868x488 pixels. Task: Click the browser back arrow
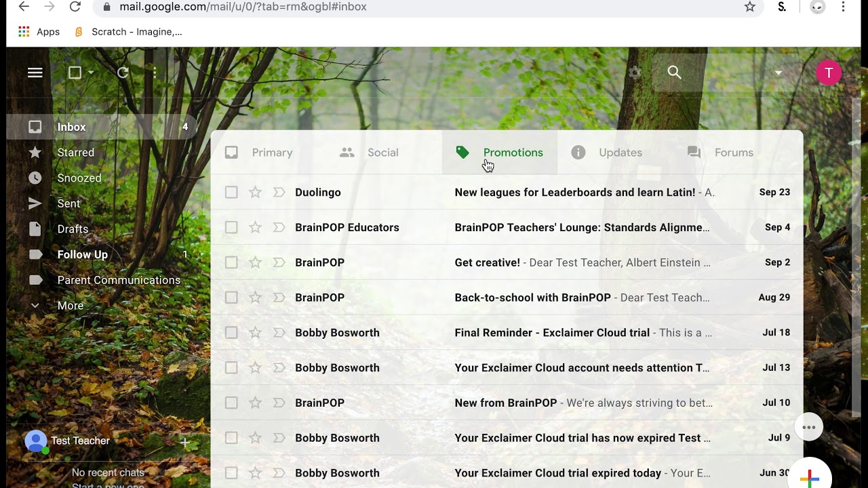point(24,7)
